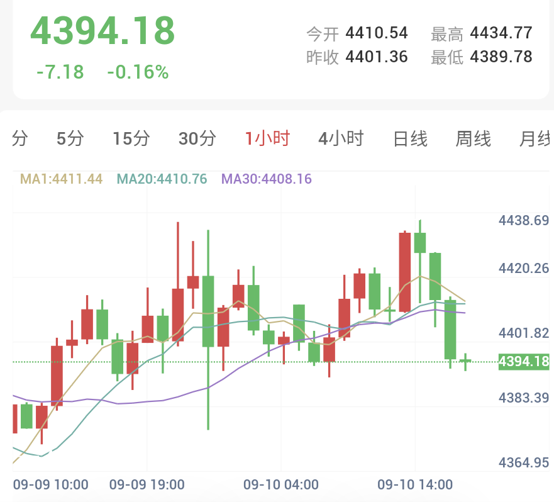Click the 09-09 10:00 time label
The height and width of the screenshot is (502, 554).
point(51,484)
